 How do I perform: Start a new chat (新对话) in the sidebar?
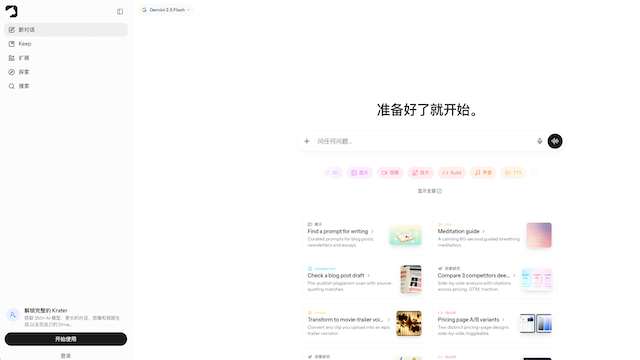pyautogui.click(x=66, y=30)
